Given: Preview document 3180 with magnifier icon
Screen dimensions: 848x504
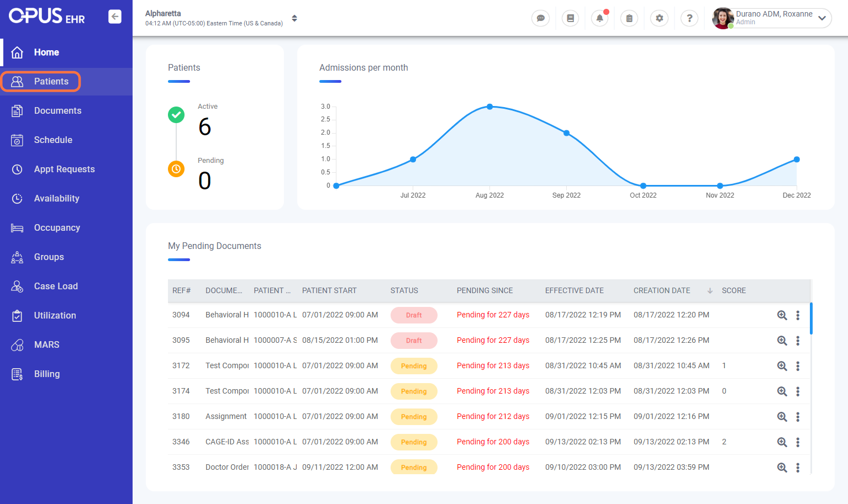Looking at the screenshot, I should pyautogui.click(x=782, y=417).
